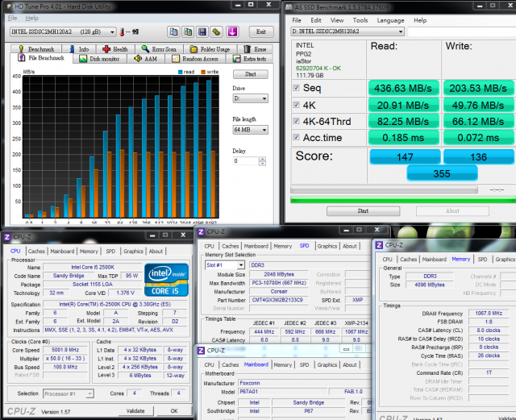
Task: Click the Abort button in AS SSD Benchmark
Action: tap(452, 211)
